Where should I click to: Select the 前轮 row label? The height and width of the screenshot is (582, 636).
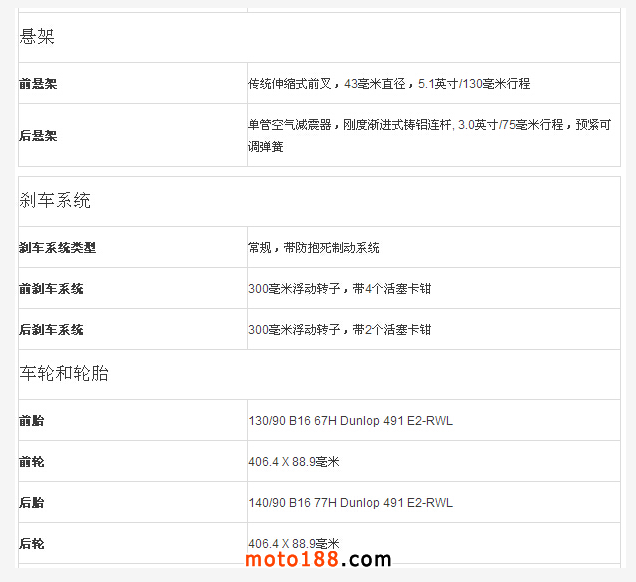point(32,462)
